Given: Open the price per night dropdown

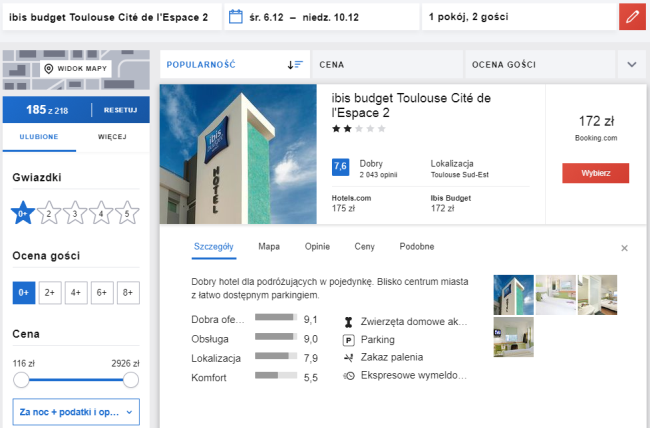Looking at the screenshot, I should point(76,412).
